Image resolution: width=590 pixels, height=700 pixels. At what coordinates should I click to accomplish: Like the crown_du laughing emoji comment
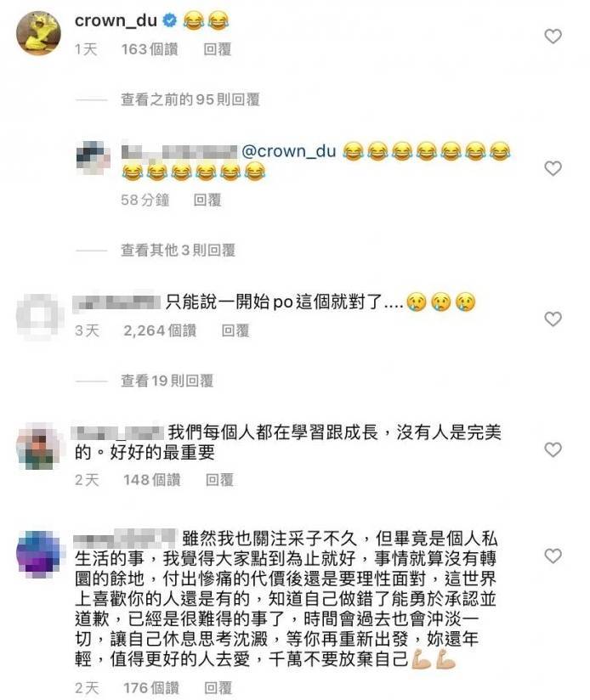(x=553, y=37)
